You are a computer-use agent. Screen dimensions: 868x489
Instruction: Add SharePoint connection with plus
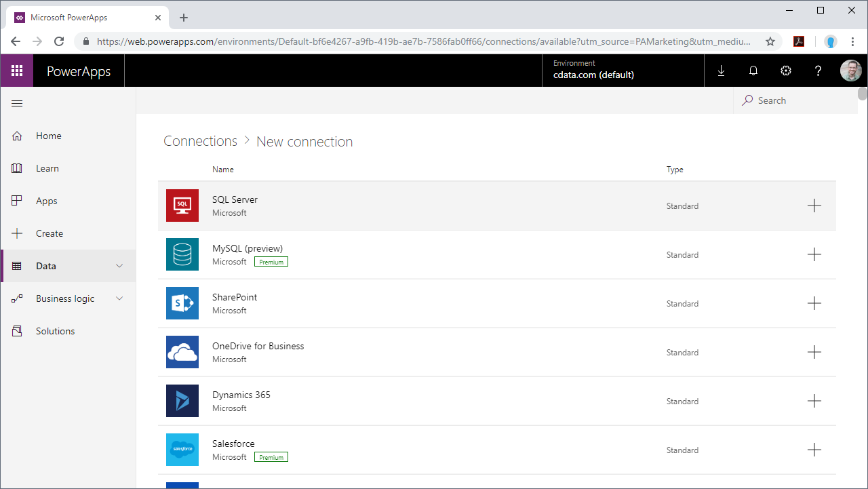(814, 303)
